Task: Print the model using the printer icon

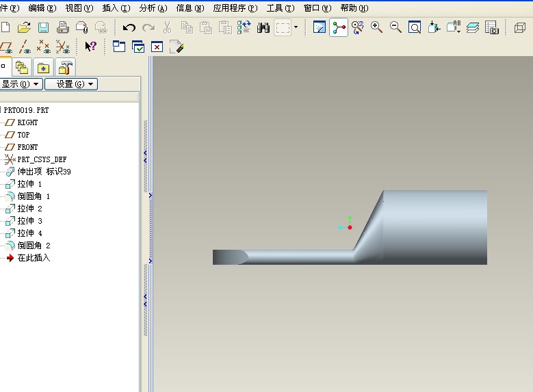Action: click(62, 27)
